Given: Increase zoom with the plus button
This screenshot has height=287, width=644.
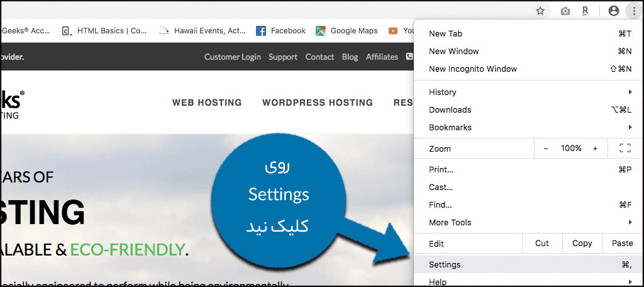Looking at the screenshot, I should 595,149.
